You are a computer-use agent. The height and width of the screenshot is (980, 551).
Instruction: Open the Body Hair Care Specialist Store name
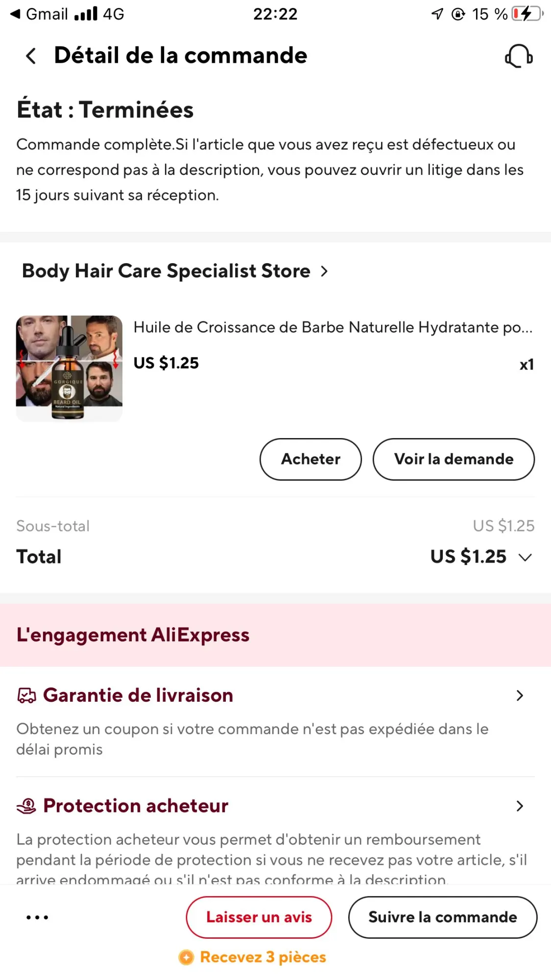pyautogui.click(x=166, y=271)
